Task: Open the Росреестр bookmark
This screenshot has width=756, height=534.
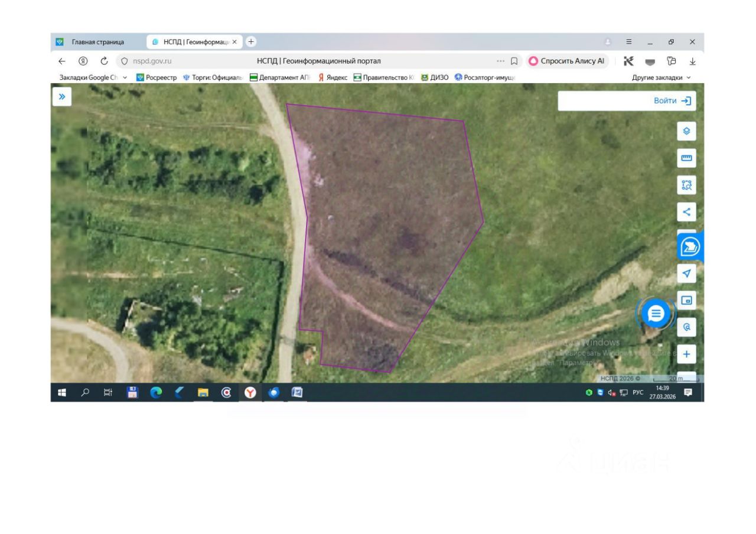Action: tap(157, 77)
